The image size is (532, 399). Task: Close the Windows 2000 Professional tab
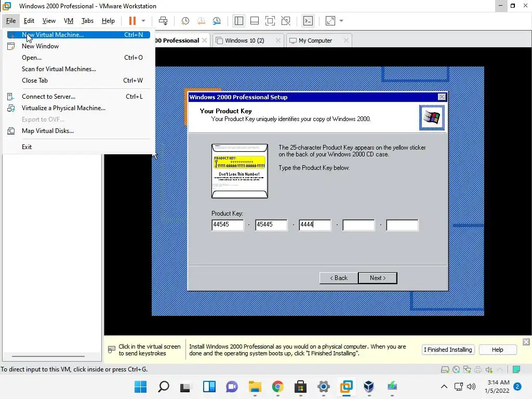(204, 40)
